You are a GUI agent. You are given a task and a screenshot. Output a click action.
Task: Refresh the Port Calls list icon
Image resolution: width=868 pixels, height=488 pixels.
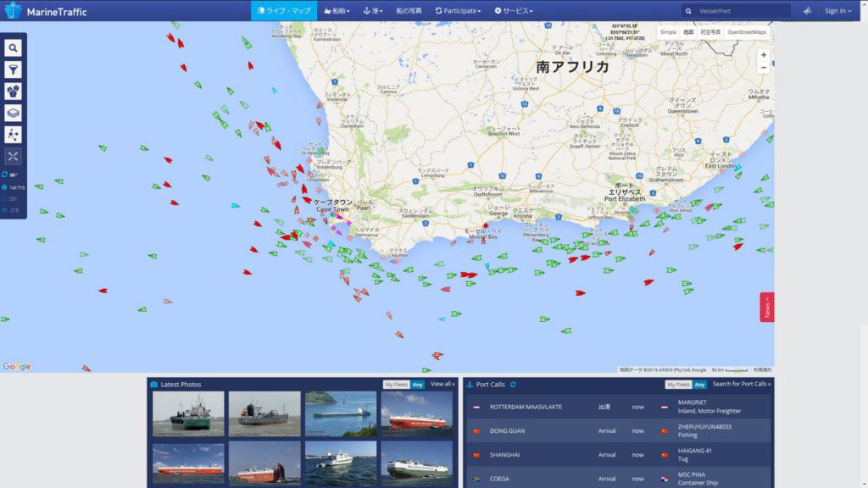(x=513, y=384)
